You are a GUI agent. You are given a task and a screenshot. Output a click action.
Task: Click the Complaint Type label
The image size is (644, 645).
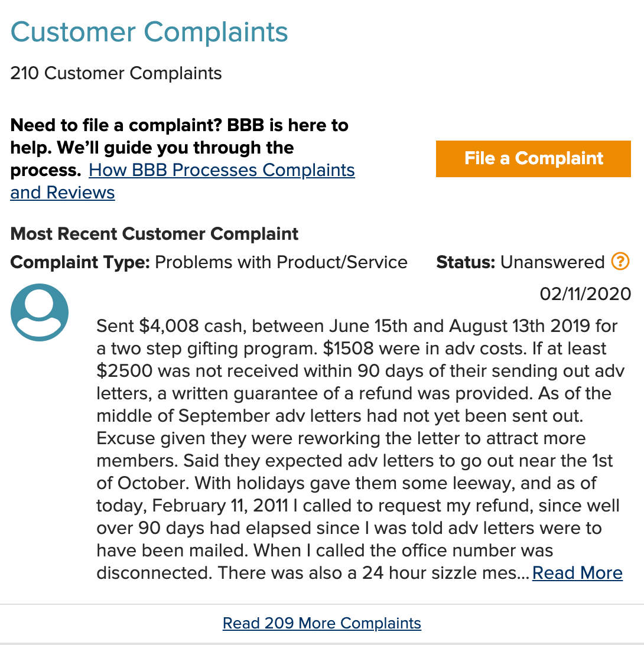(x=80, y=262)
